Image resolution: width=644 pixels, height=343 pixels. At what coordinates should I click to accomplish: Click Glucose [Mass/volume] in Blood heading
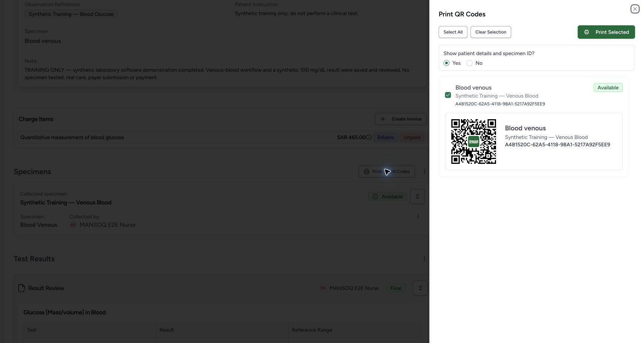(64, 312)
